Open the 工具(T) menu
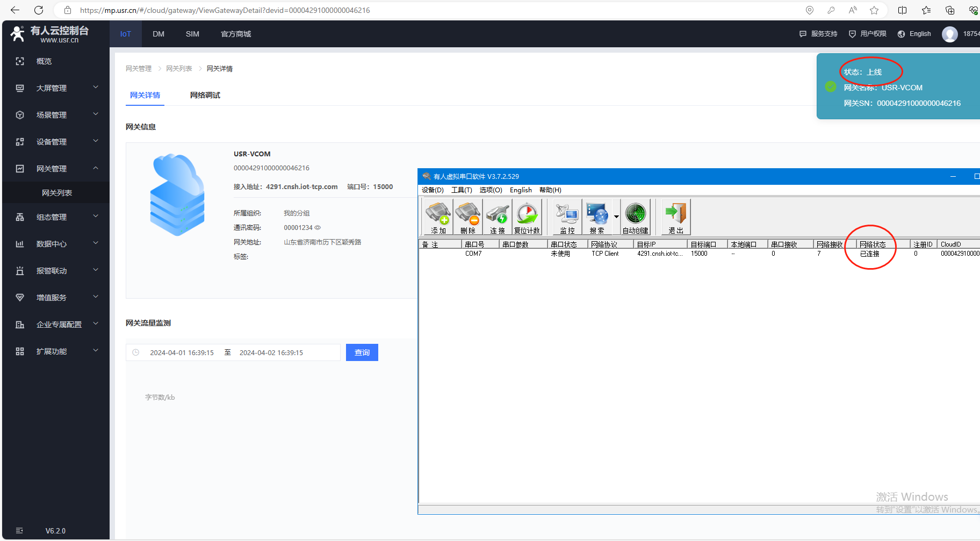Screen dimensions: 980x541 point(462,190)
